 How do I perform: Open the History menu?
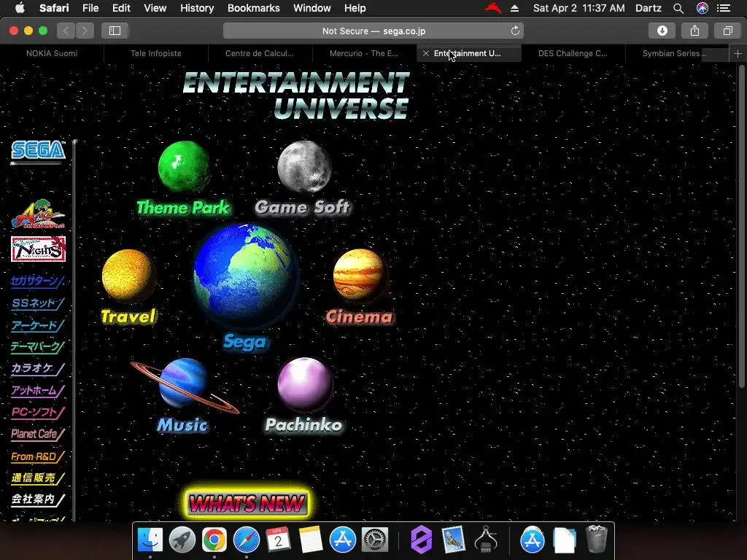click(x=197, y=8)
